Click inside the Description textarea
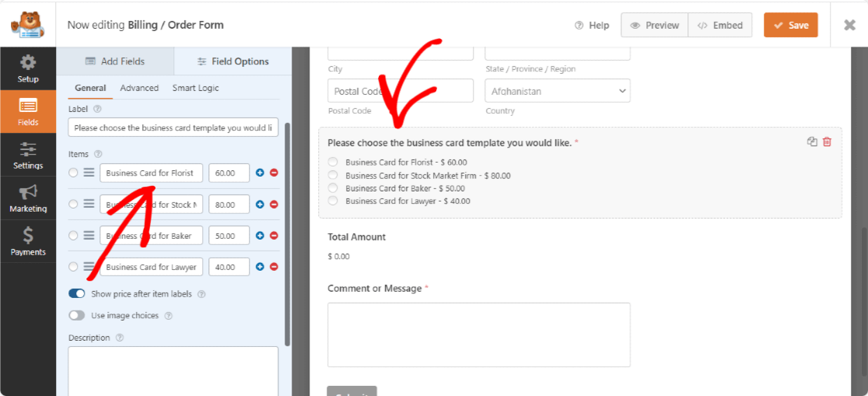 point(173,371)
